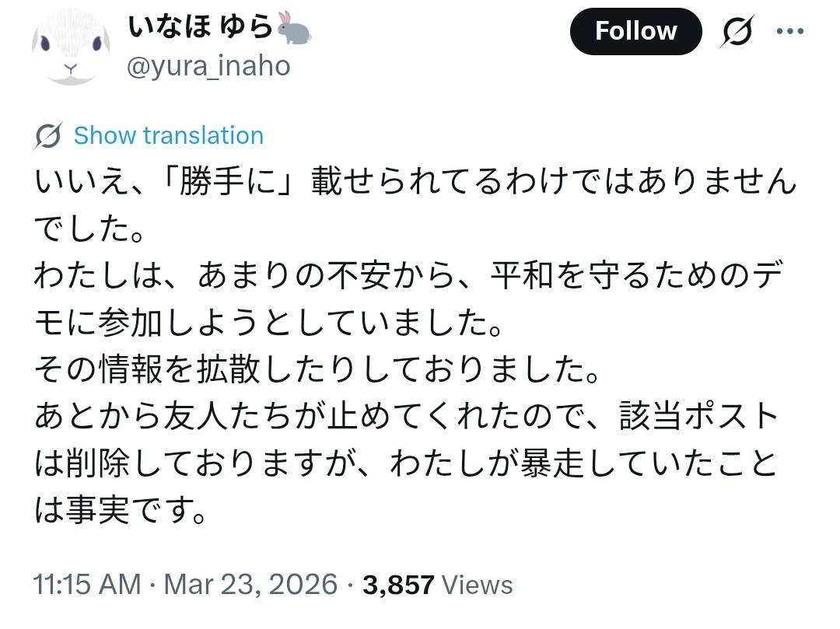Click the Follow button
Screen dimensions: 840x629
[635, 31]
